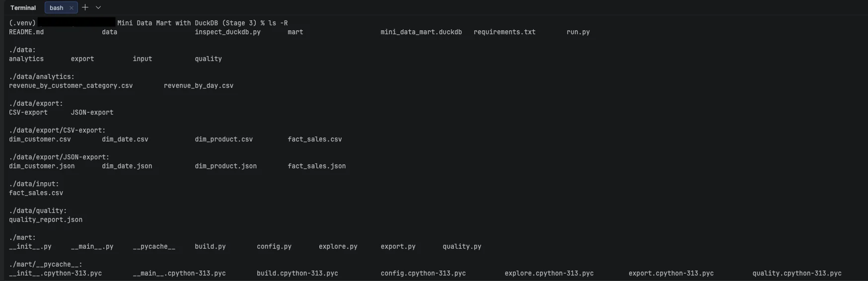Click export.py in mart
The image size is (868, 281).
tap(398, 247)
